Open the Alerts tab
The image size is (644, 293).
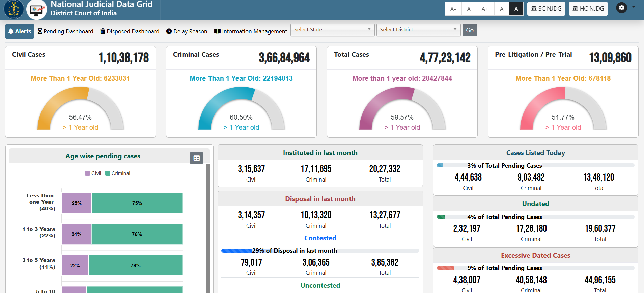pos(20,31)
